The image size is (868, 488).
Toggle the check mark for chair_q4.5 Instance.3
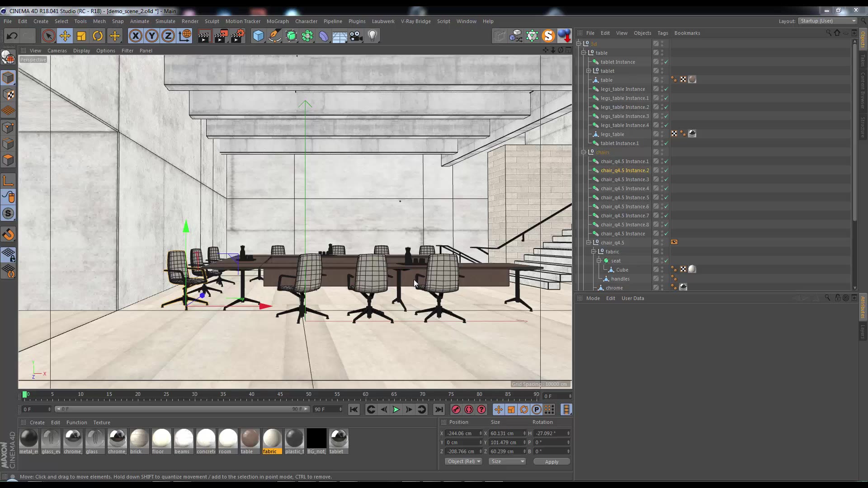(666, 179)
